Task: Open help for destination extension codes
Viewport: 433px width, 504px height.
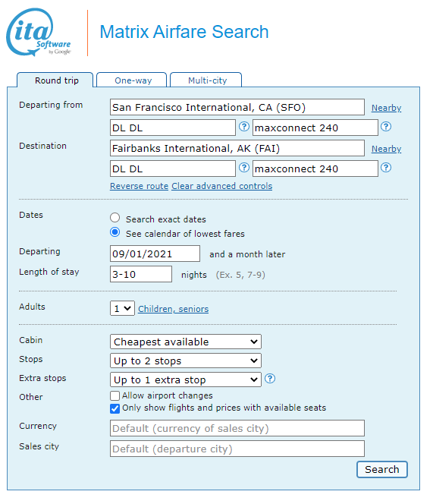Action: tap(386, 168)
